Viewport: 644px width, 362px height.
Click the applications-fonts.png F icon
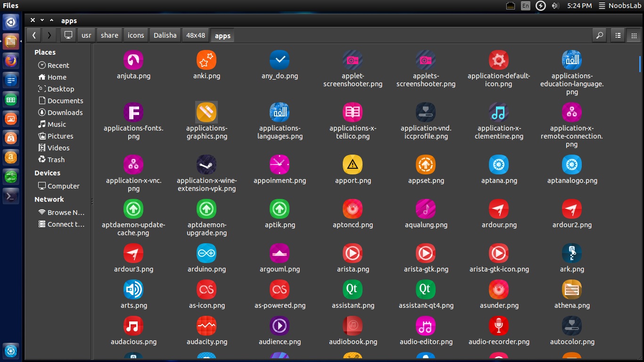click(x=133, y=112)
